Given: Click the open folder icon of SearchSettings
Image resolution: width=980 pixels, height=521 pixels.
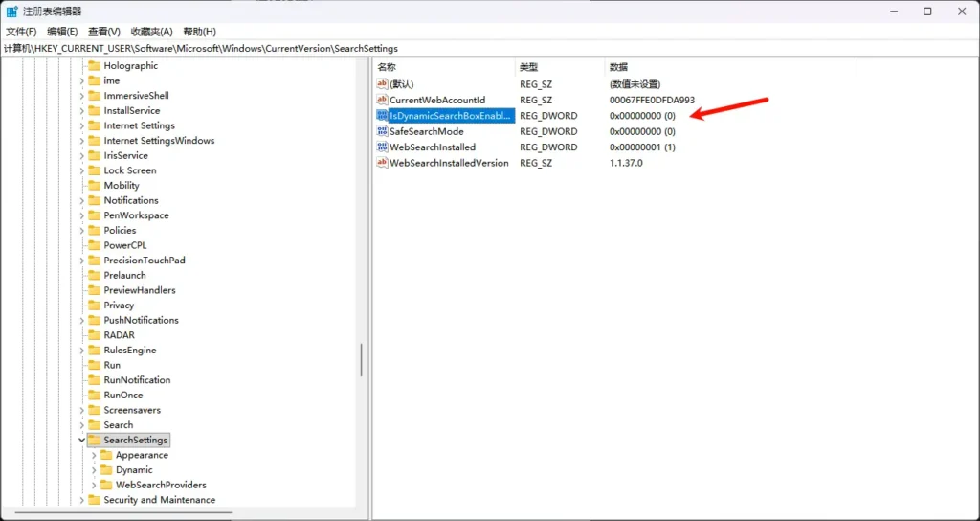Looking at the screenshot, I should pos(94,441).
